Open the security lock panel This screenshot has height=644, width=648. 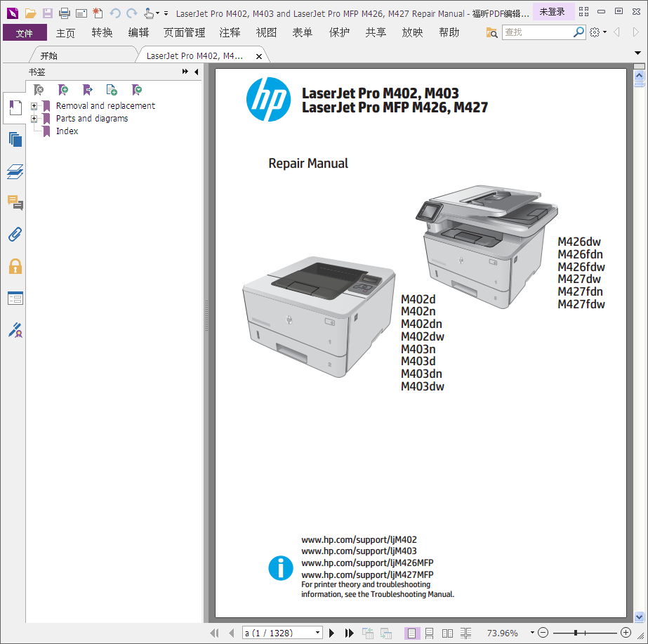15,266
